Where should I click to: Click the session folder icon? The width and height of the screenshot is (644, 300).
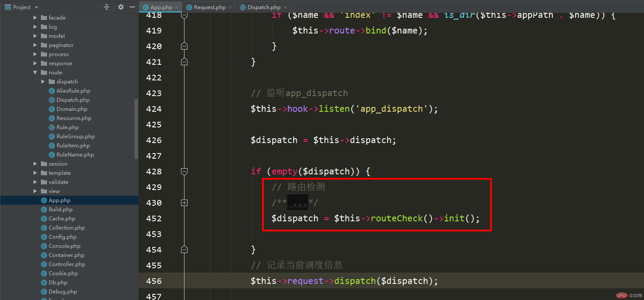pyautogui.click(x=44, y=164)
